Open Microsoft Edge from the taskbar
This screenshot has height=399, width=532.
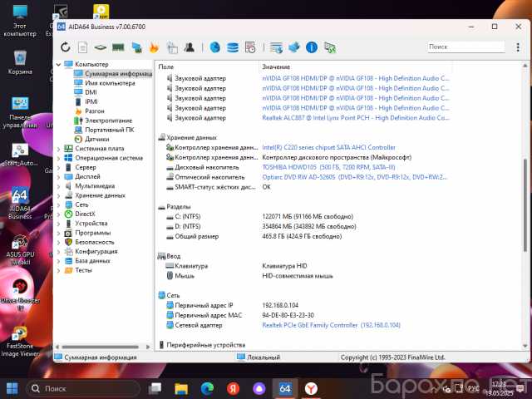point(204,388)
